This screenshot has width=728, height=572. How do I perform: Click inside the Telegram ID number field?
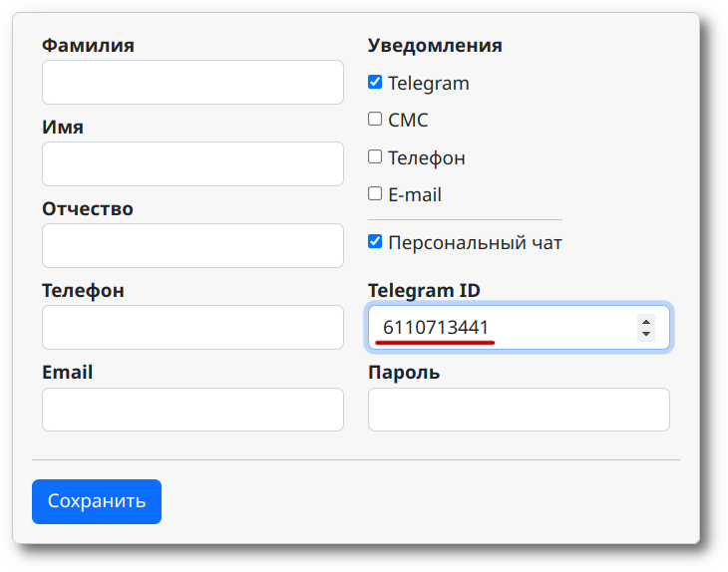coord(499,327)
